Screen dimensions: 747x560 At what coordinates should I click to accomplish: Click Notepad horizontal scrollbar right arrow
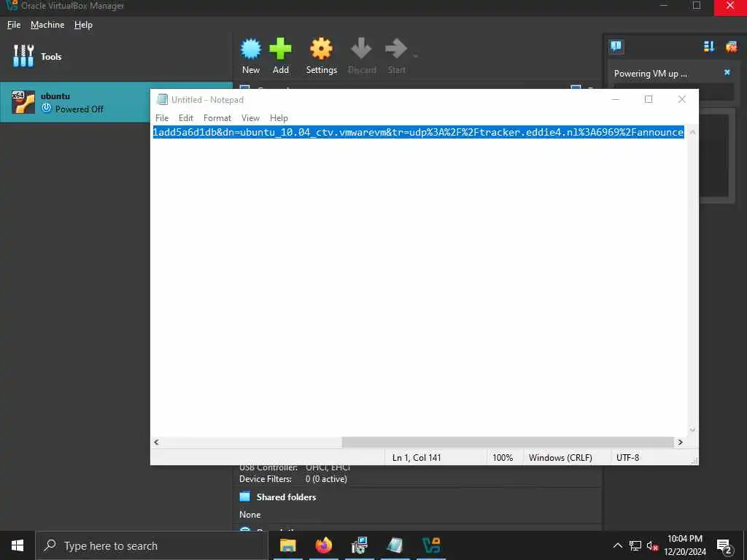pos(681,443)
